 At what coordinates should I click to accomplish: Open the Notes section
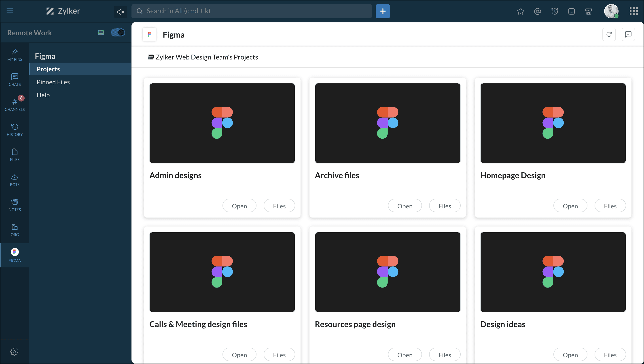pyautogui.click(x=15, y=205)
